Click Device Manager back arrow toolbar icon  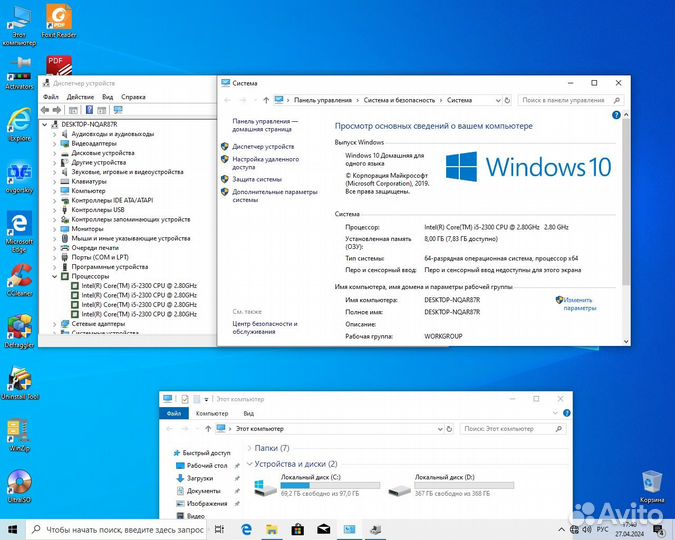tap(45, 110)
